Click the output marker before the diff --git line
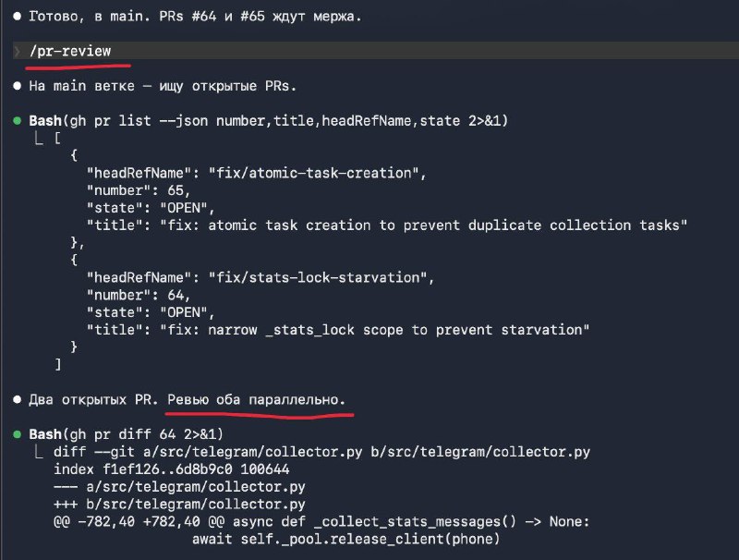The height and width of the screenshot is (560, 739). point(38,452)
